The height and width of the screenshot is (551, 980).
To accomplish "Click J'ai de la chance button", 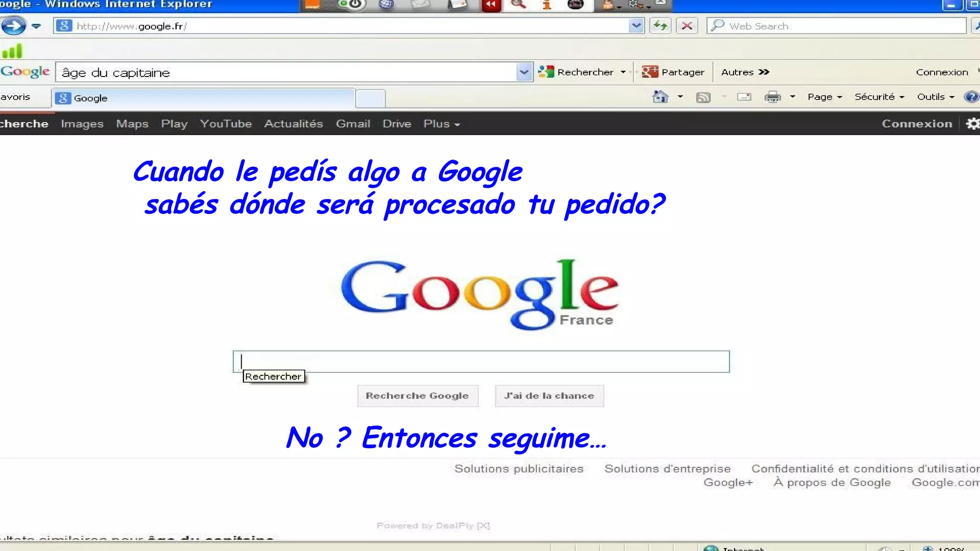I will pyautogui.click(x=549, y=396).
